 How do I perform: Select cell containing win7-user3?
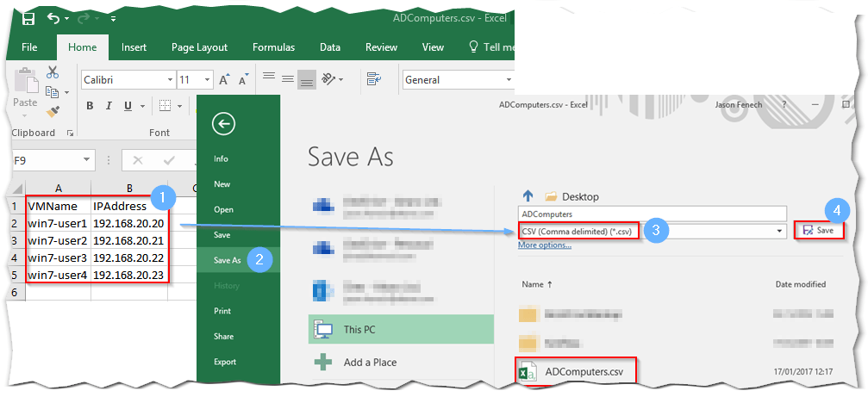pos(58,257)
